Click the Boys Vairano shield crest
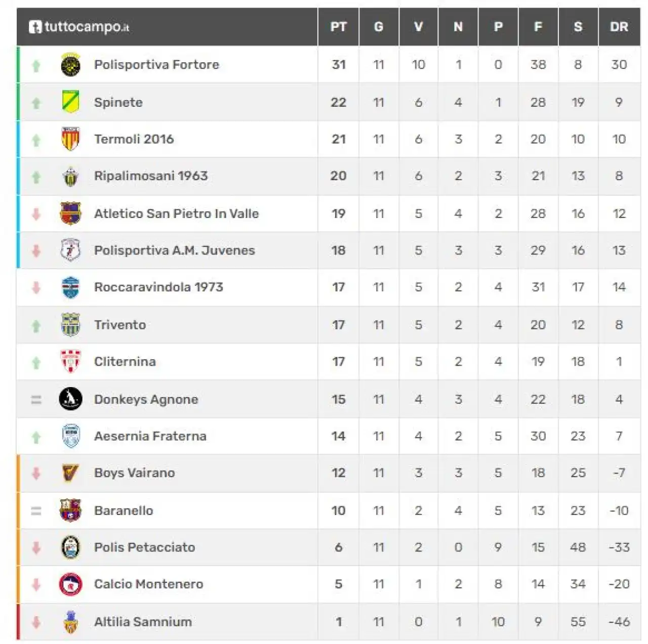Image resolution: width=648 pixels, height=644 pixels. (x=70, y=473)
